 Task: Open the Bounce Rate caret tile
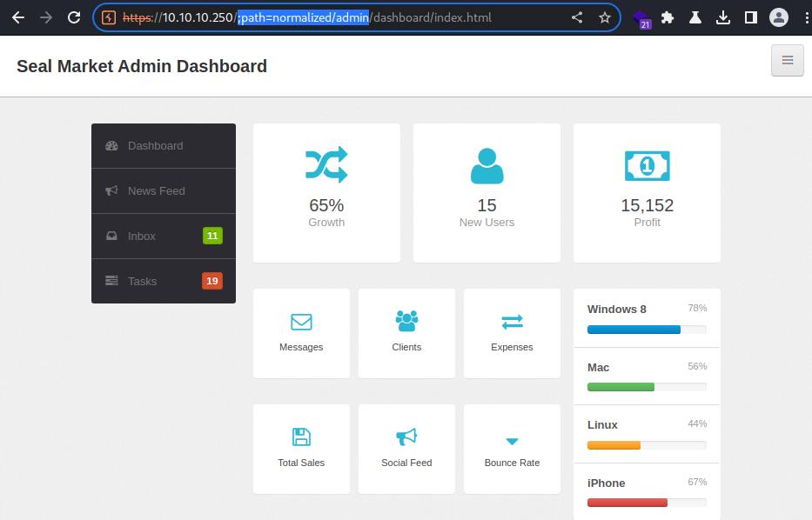[x=512, y=449]
